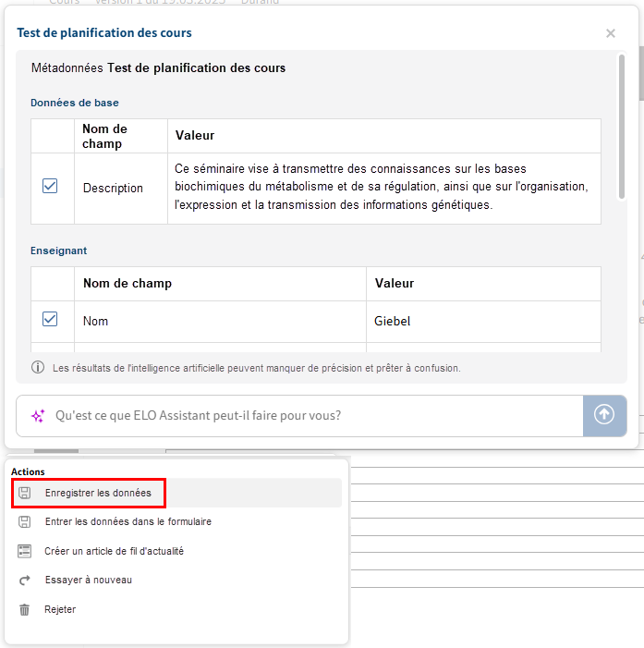This screenshot has height=648, width=644.
Task: Click the save icon for Enregistrer les données
Action: coord(25,493)
